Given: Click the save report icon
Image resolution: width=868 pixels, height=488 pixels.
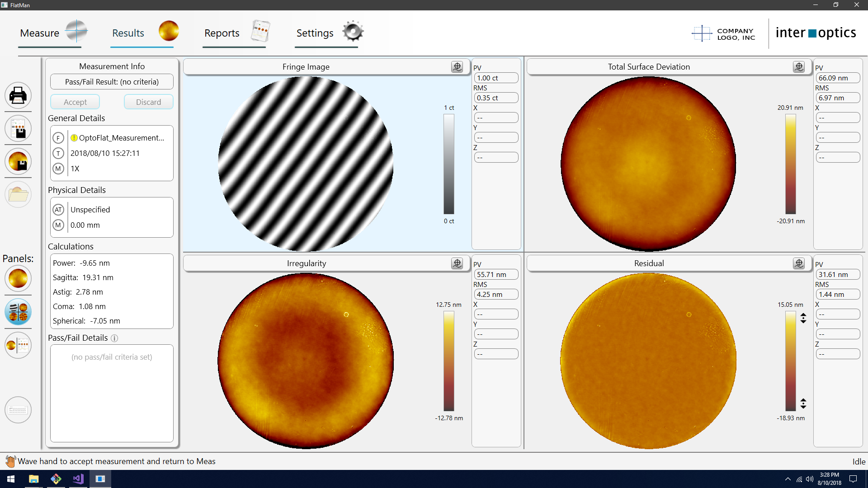Looking at the screenshot, I should (18, 129).
